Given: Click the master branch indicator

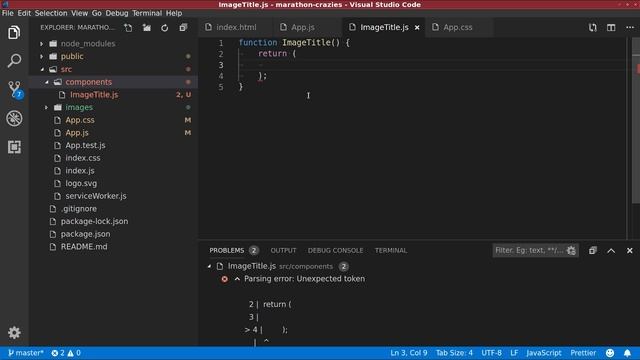Looking at the screenshot, I should coord(26,353).
